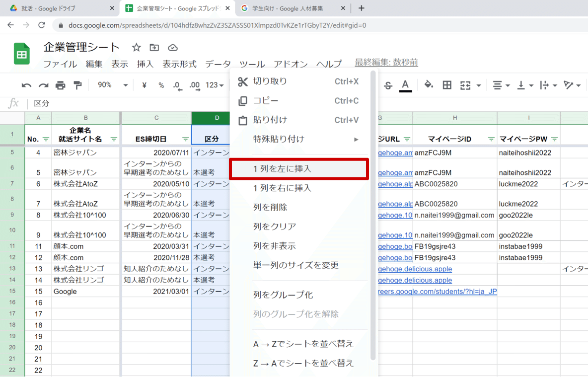This screenshot has width=588, height=377.
Task: Expand the 特殊貼り付け submenu arrow
Action: (x=356, y=140)
